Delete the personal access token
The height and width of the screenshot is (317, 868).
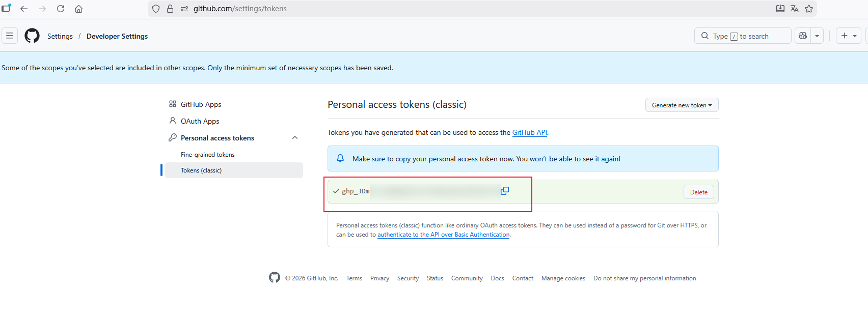[698, 192]
